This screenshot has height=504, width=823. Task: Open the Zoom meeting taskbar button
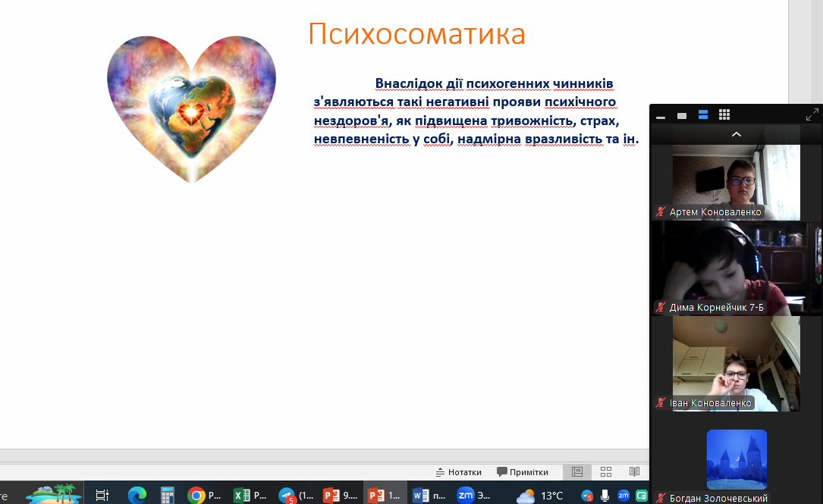tap(474, 495)
